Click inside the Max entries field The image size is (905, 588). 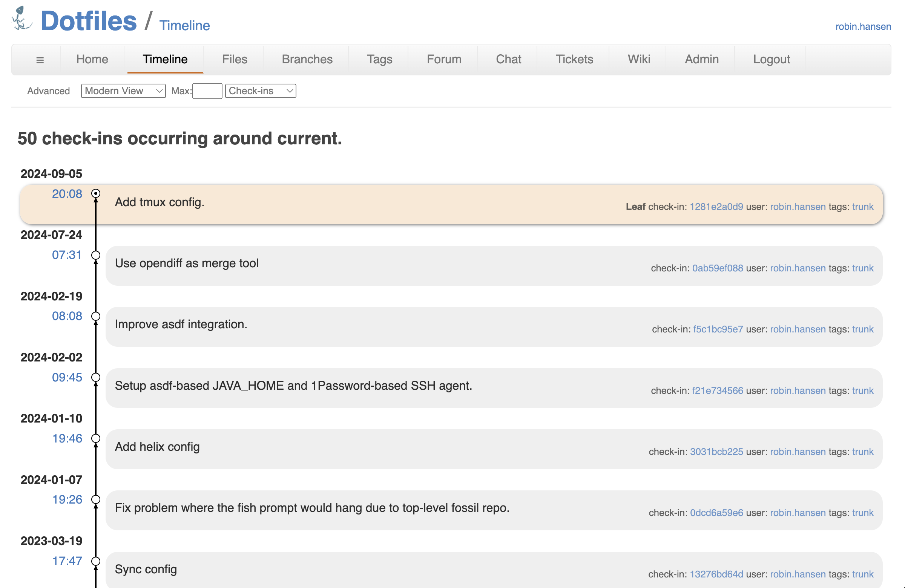[x=207, y=91]
